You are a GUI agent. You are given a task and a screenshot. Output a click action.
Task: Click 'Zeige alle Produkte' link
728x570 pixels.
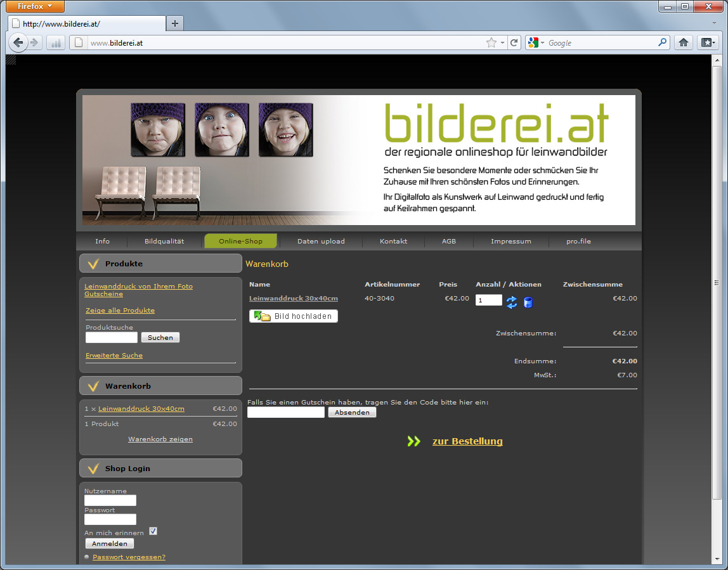tap(120, 311)
